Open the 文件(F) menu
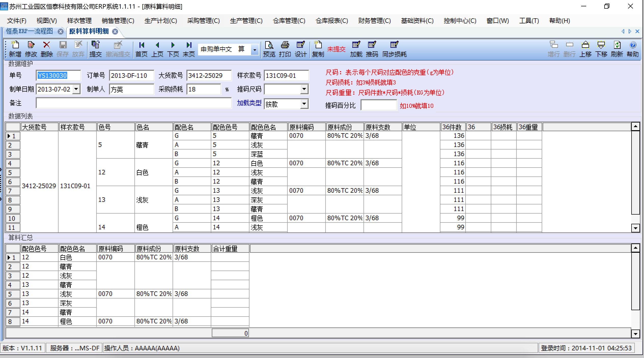644x358 pixels. click(x=17, y=21)
